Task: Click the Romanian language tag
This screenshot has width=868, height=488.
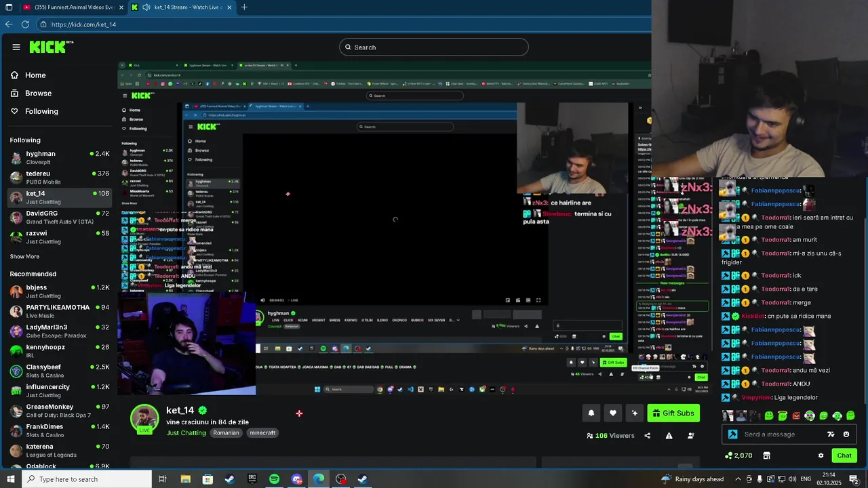Action: pyautogui.click(x=226, y=433)
